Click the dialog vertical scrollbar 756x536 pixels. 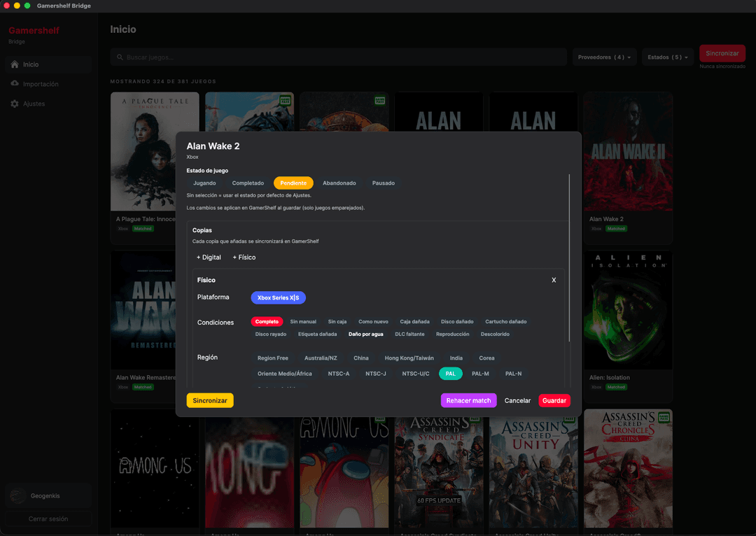pyautogui.click(x=570, y=259)
